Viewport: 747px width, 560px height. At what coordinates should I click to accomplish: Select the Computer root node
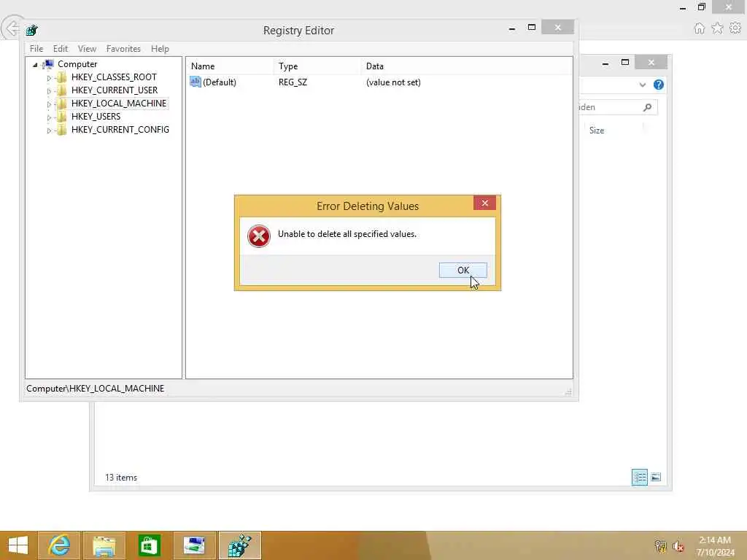coord(77,64)
